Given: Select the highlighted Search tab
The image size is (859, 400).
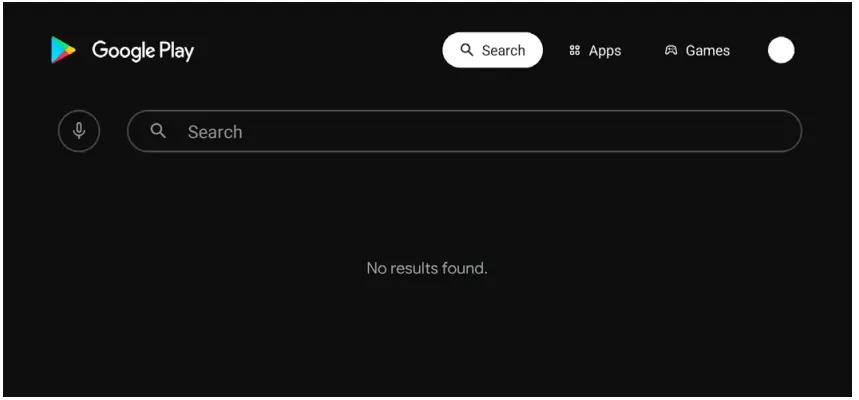Looking at the screenshot, I should [492, 50].
